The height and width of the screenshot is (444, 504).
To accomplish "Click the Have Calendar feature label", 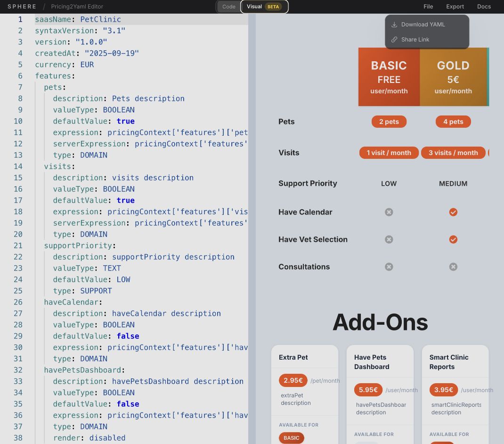I will (x=305, y=212).
